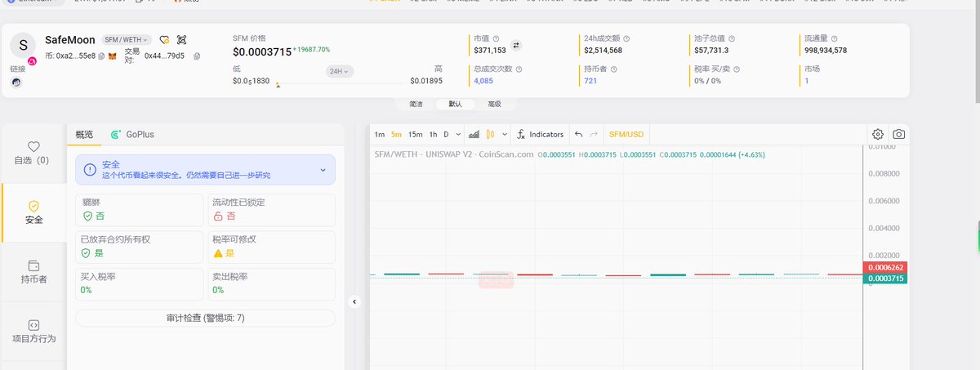Copy the pair address 0x44...79d5
Screen dimensions: 980x370
(x=197, y=56)
